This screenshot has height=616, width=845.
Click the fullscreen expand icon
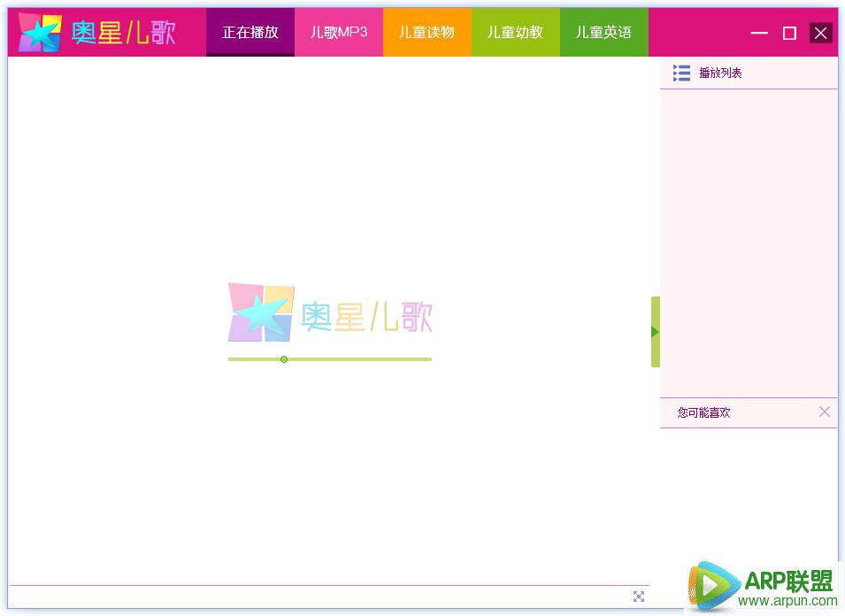click(x=639, y=597)
